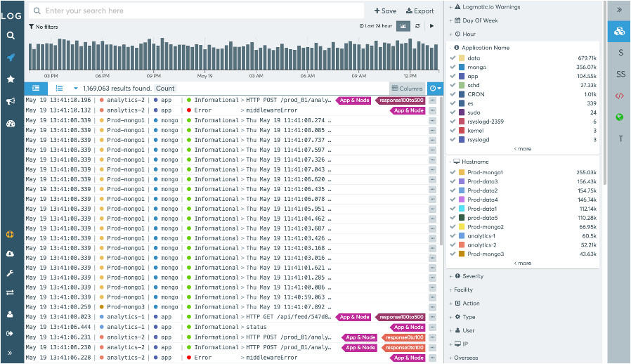Open the star favorites icon in sidebar
This screenshot has width=631, height=364.
pyautogui.click(x=11, y=79)
